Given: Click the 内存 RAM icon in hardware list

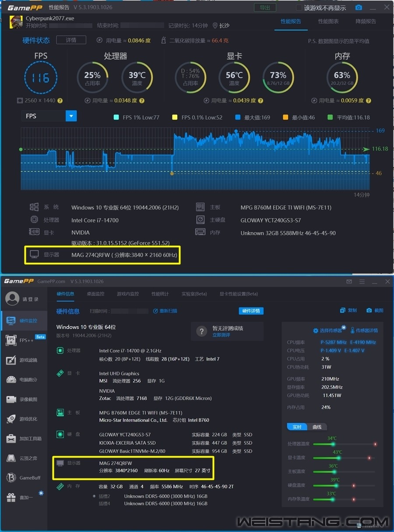Looking at the screenshot, I should pyautogui.click(x=60, y=486).
